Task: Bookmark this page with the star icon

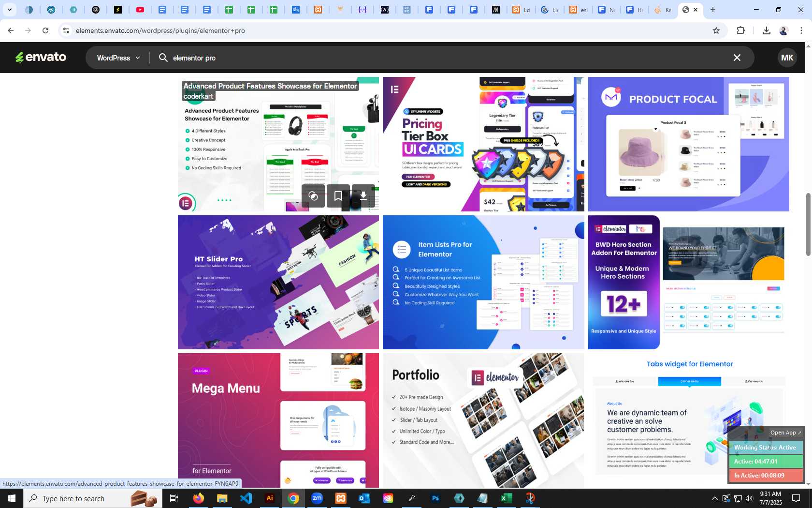Action: coord(716,30)
